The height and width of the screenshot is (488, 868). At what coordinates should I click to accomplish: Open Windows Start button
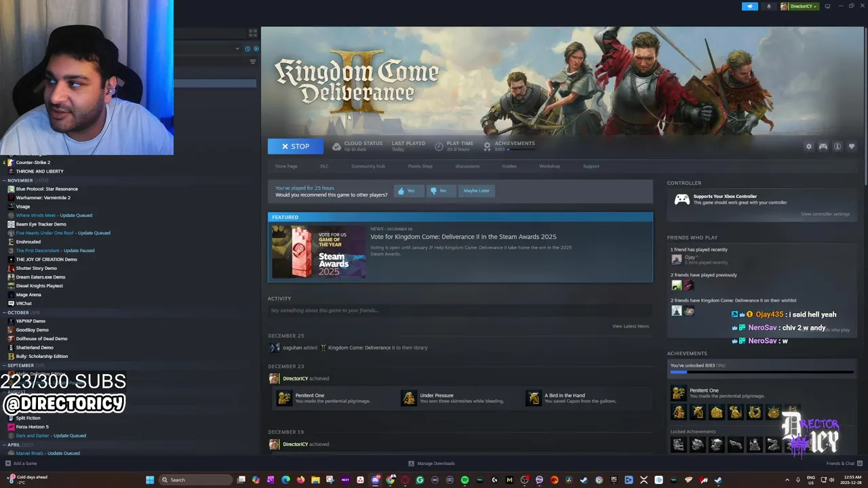tap(150, 480)
